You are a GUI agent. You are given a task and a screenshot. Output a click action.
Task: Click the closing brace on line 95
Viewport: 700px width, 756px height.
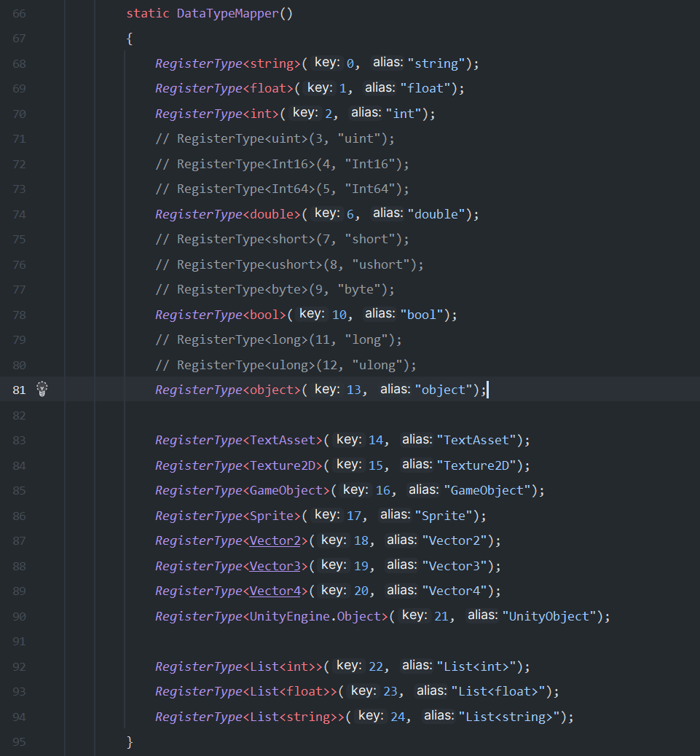(129, 741)
